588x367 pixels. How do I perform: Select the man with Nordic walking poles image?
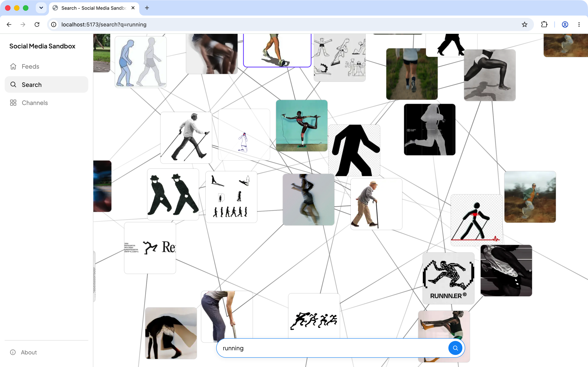(186, 138)
